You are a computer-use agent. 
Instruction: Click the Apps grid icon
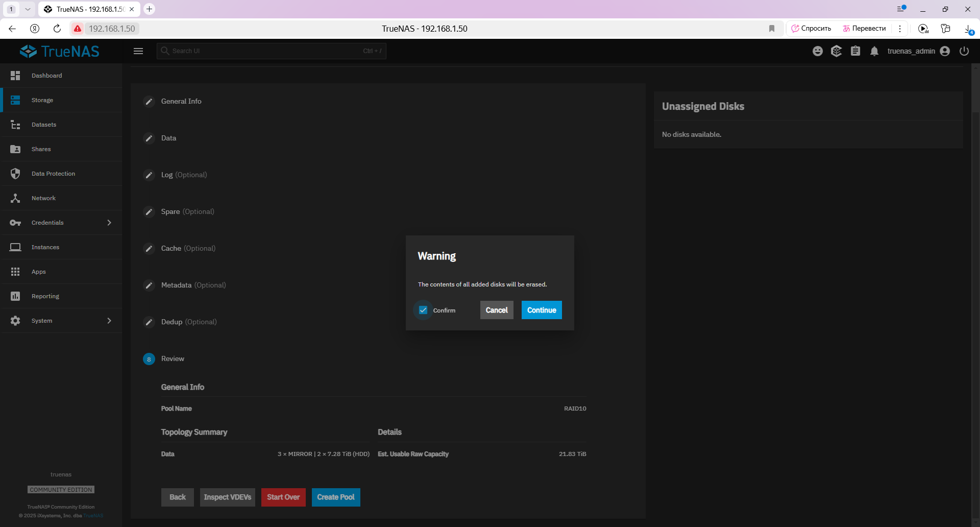pos(15,272)
